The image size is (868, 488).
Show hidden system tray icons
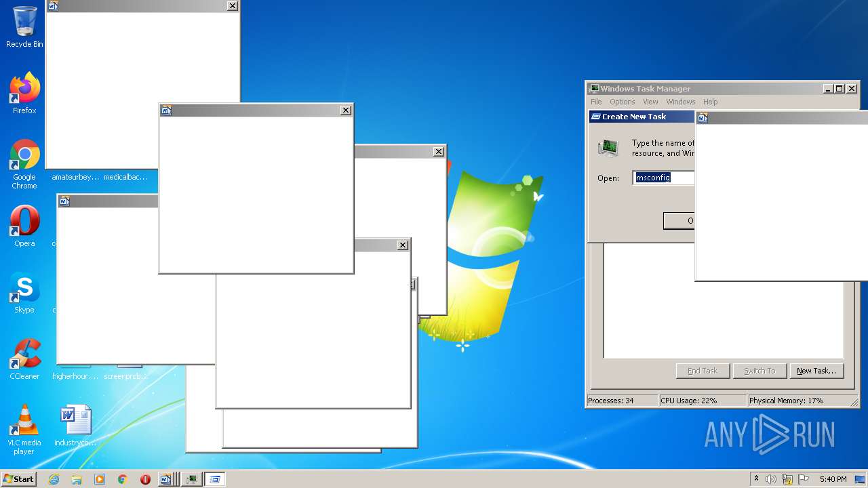point(756,479)
